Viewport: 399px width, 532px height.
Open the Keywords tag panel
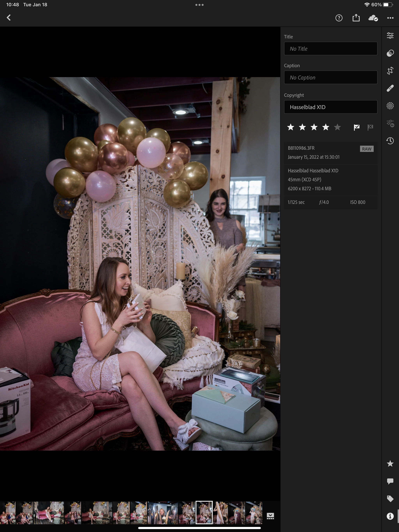point(390,499)
